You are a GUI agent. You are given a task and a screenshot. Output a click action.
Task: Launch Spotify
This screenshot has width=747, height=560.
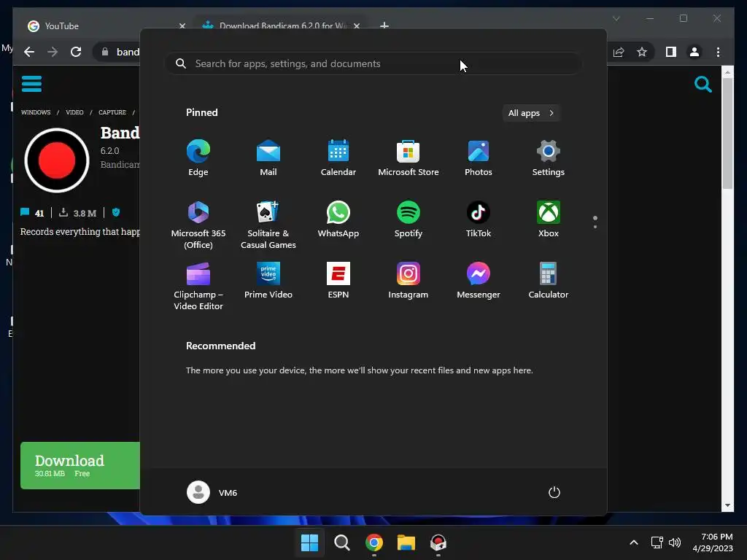409,219
